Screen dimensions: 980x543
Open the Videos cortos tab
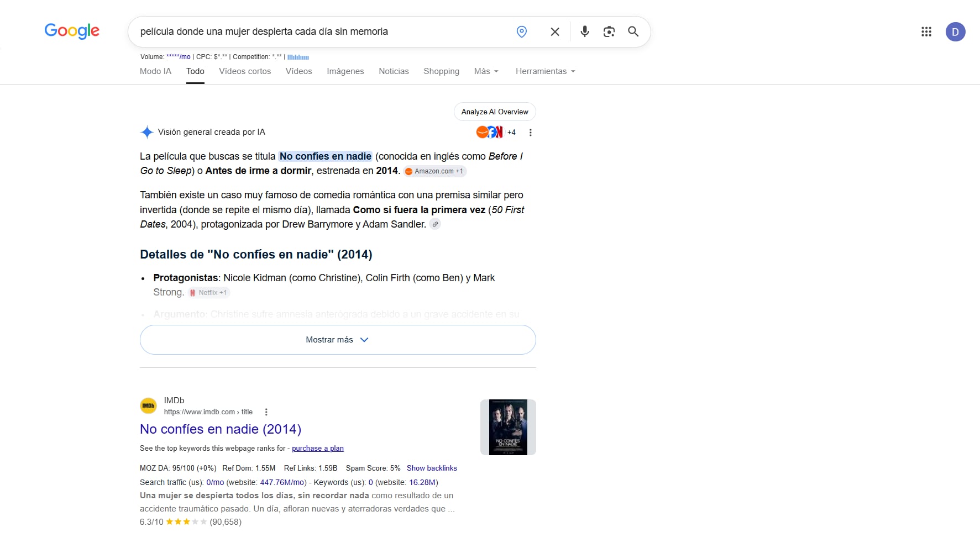click(x=245, y=71)
